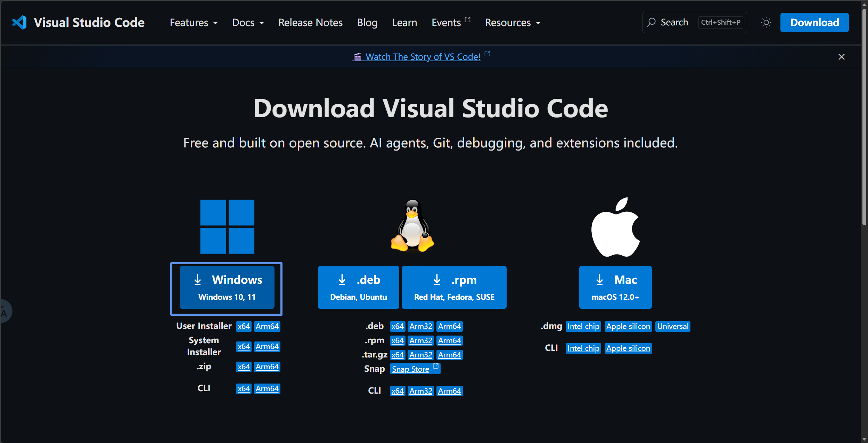Download the Windows 10, 11 installer button
The width and height of the screenshot is (868, 443).
(x=227, y=287)
